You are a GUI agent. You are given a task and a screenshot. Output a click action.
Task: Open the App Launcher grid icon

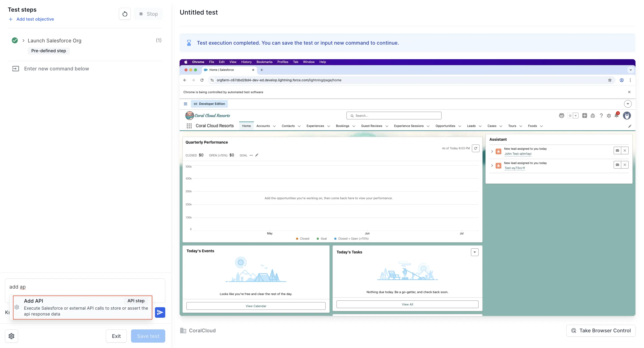(x=189, y=126)
